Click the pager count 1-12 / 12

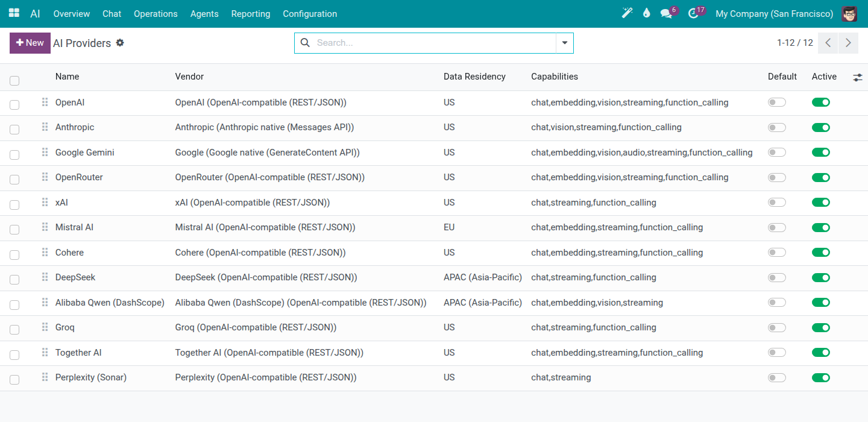[x=795, y=43]
